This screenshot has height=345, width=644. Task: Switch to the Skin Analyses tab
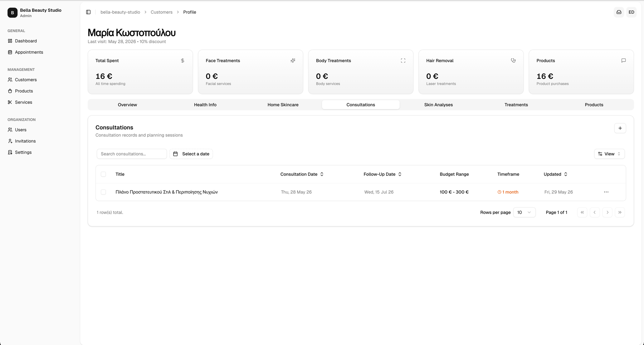439,105
